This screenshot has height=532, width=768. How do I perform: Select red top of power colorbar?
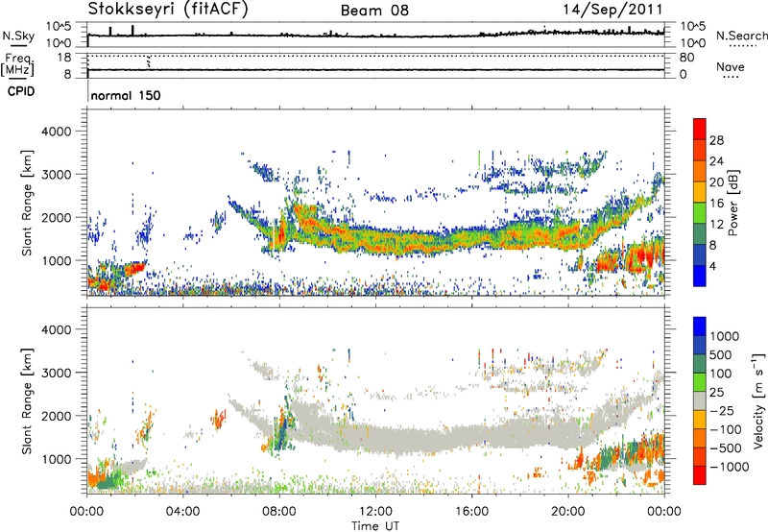tap(700, 130)
